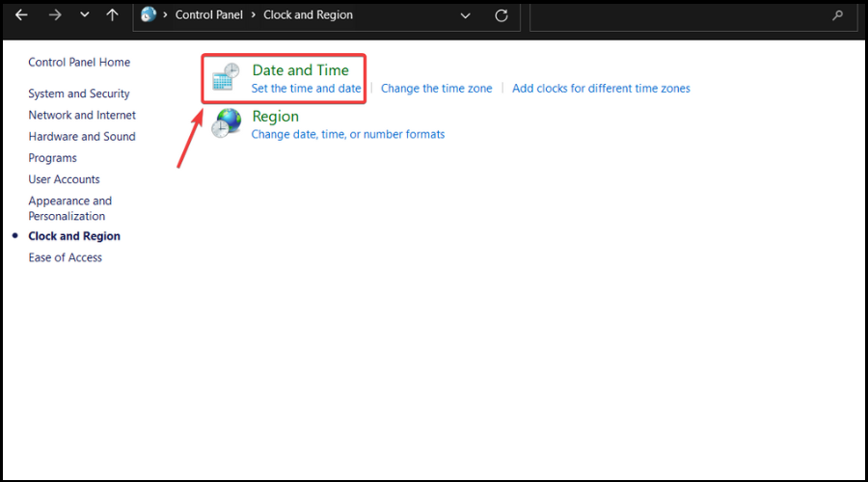Select Hardware and Sound in sidebar

[x=82, y=136]
